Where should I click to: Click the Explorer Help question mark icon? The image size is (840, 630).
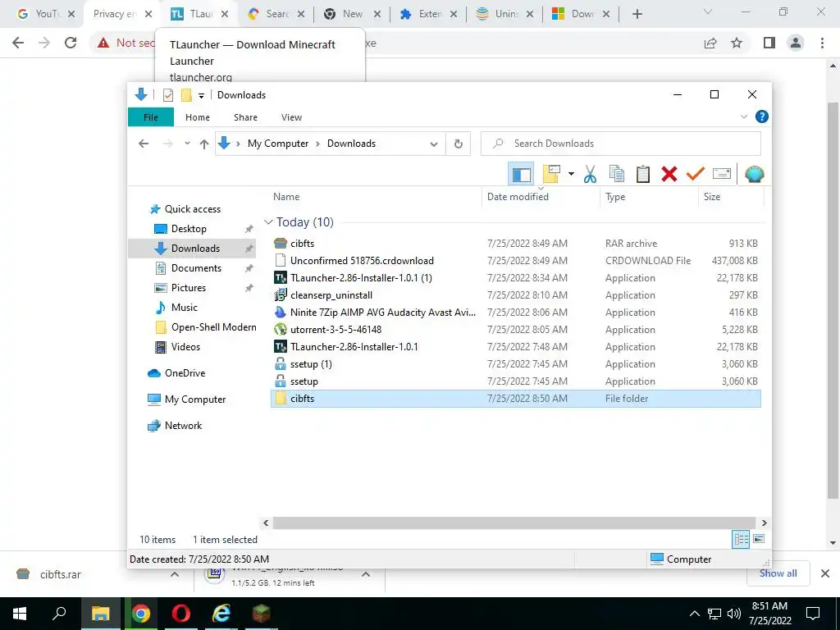click(x=761, y=116)
